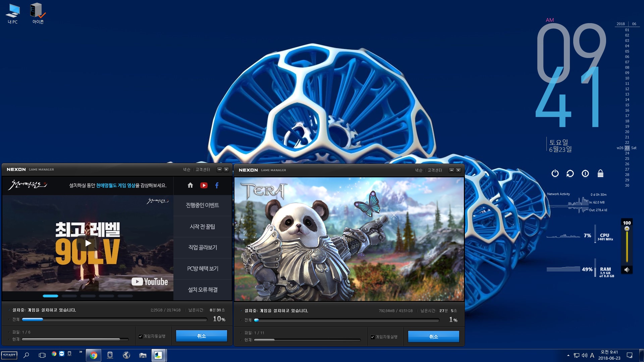Click 넥슨 link in TERA installer window
This screenshot has height=362, width=644.
click(x=419, y=170)
